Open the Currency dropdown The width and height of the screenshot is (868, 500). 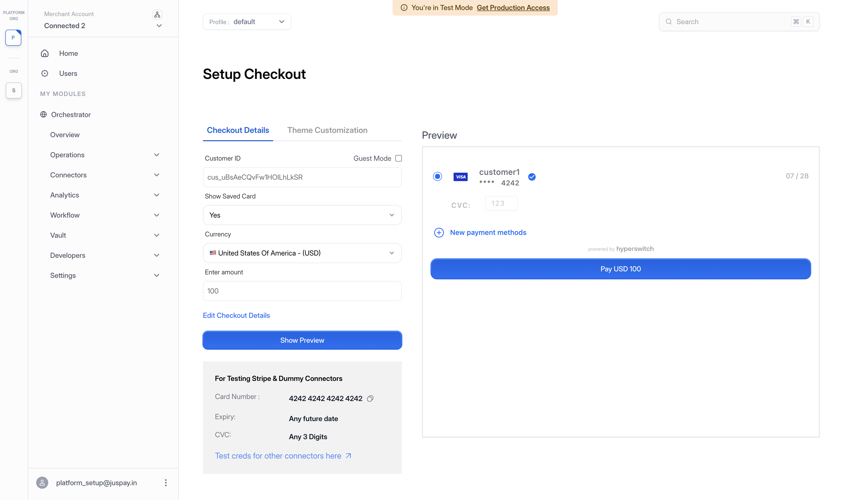(302, 253)
